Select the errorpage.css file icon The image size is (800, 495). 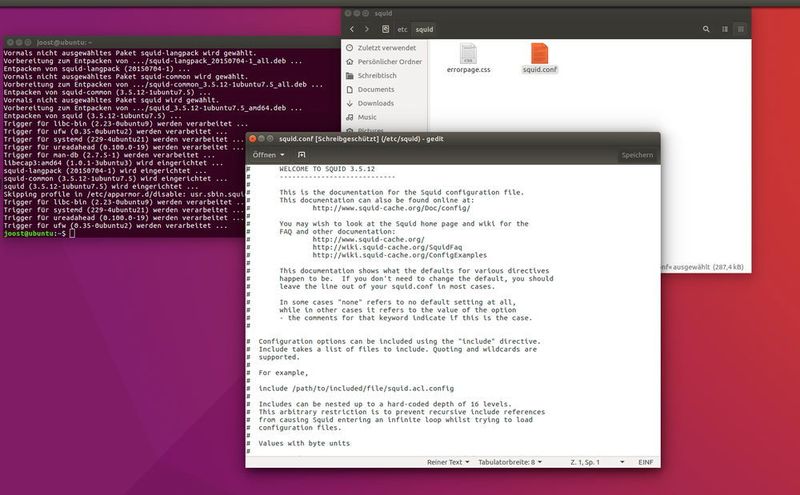pyautogui.click(x=468, y=54)
